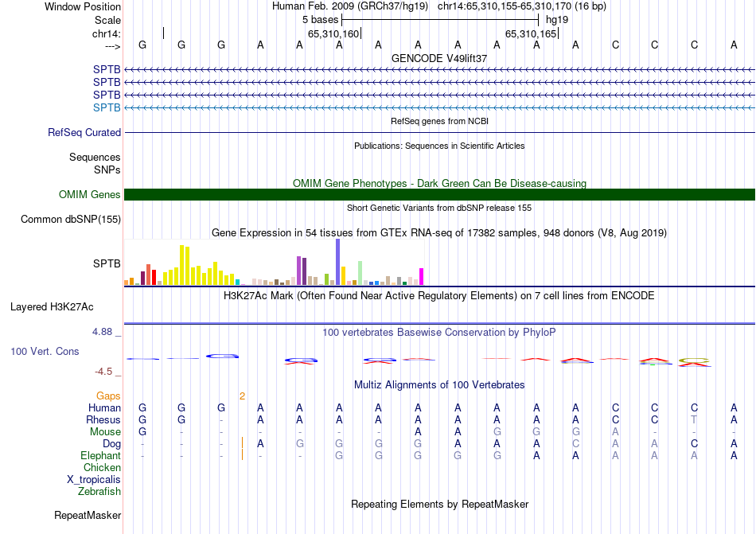Click the light blue SPTB transcript label
The width and height of the screenshot is (756, 534).
[x=107, y=107]
